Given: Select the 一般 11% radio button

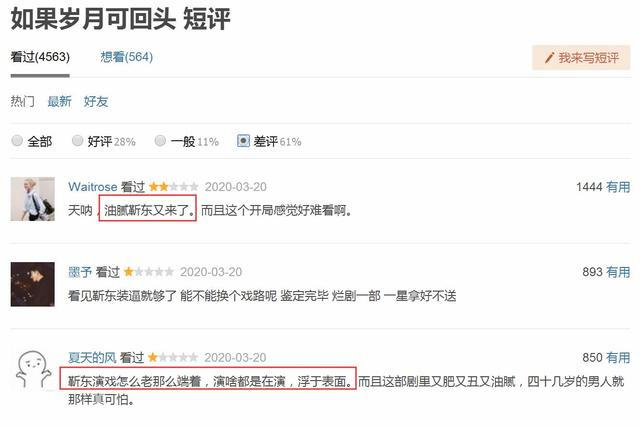Looking at the screenshot, I should (160, 141).
